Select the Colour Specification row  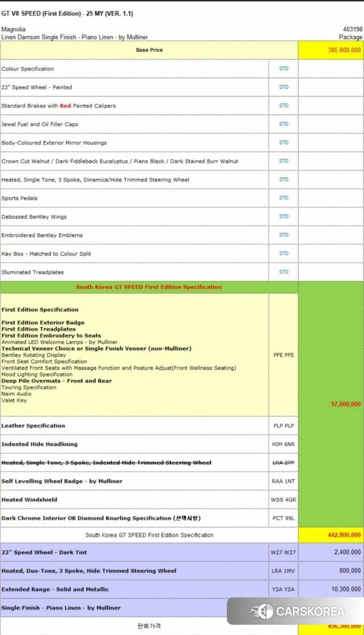181,68
